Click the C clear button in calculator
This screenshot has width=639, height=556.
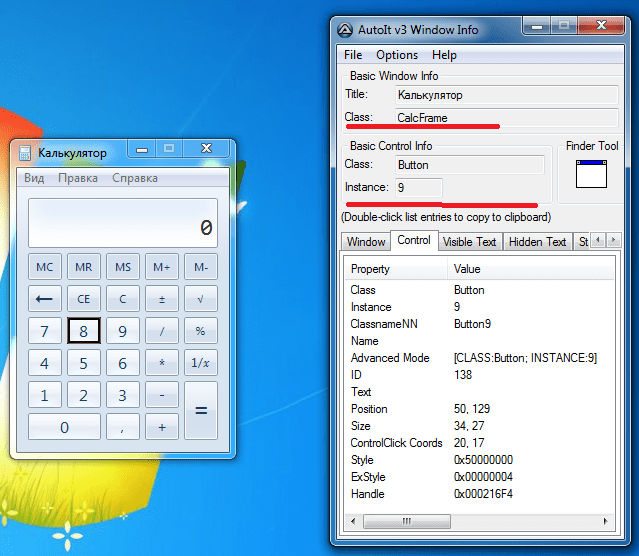tap(123, 299)
